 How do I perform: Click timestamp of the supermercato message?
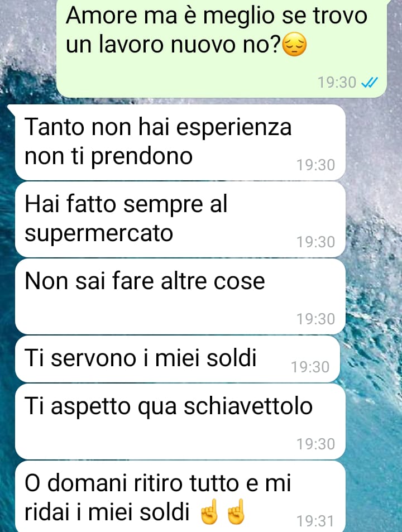(x=316, y=242)
